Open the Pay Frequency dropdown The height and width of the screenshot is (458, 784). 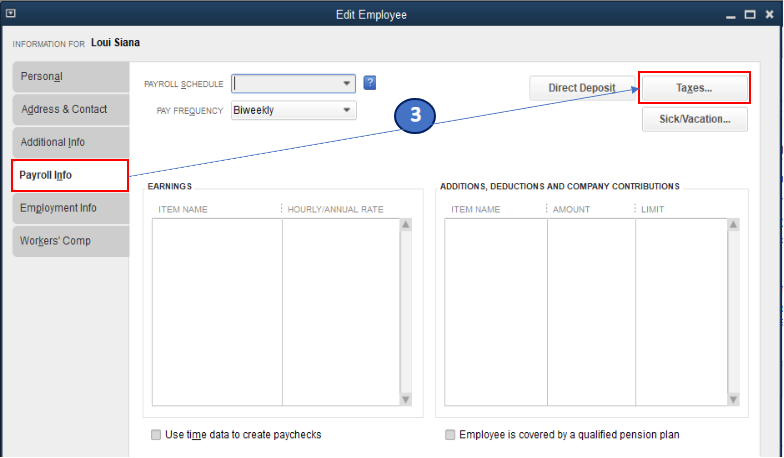point(347,110)
